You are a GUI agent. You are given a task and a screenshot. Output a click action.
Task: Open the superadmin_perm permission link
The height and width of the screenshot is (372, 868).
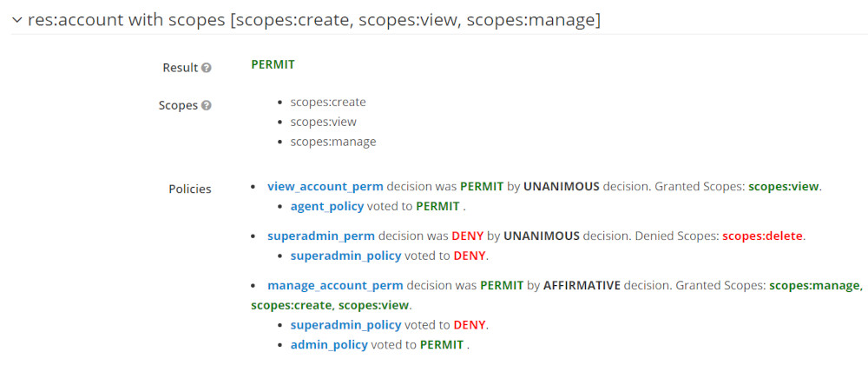(321, 236)
